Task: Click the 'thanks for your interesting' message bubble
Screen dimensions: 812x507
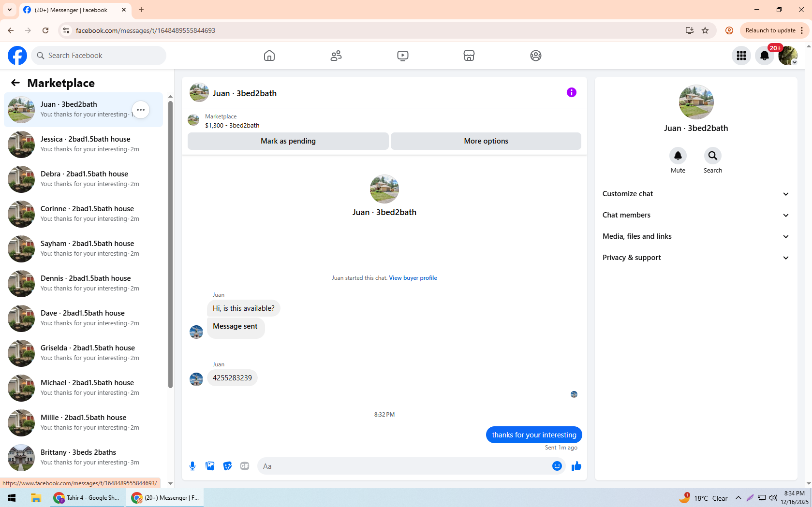Action: pos(534,435)
